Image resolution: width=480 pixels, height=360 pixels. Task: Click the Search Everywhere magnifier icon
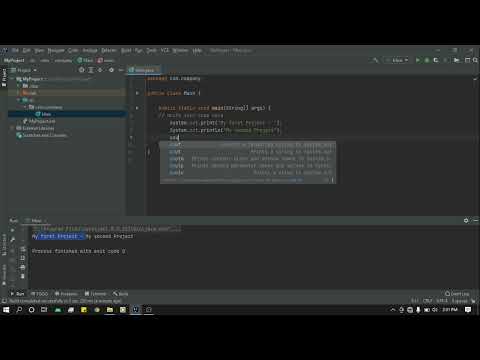[x=475, y=60]
